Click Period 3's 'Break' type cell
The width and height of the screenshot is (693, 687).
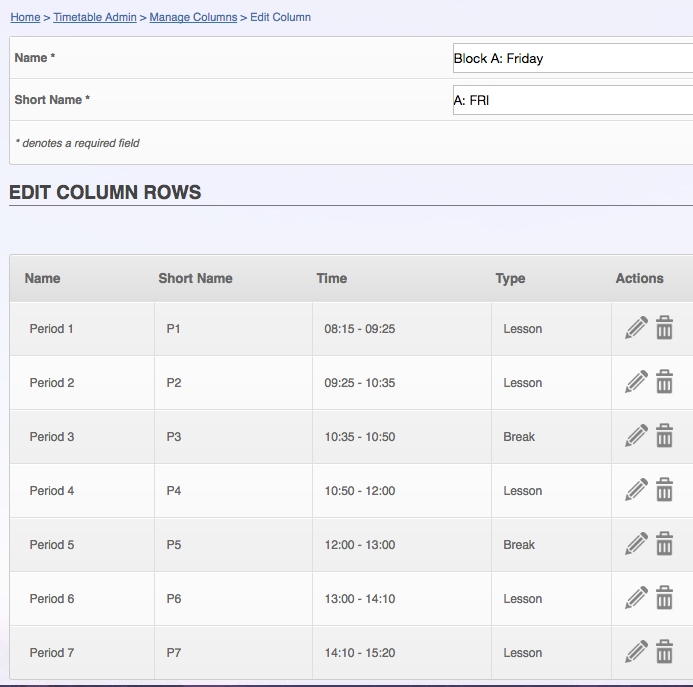coord(551,436)
